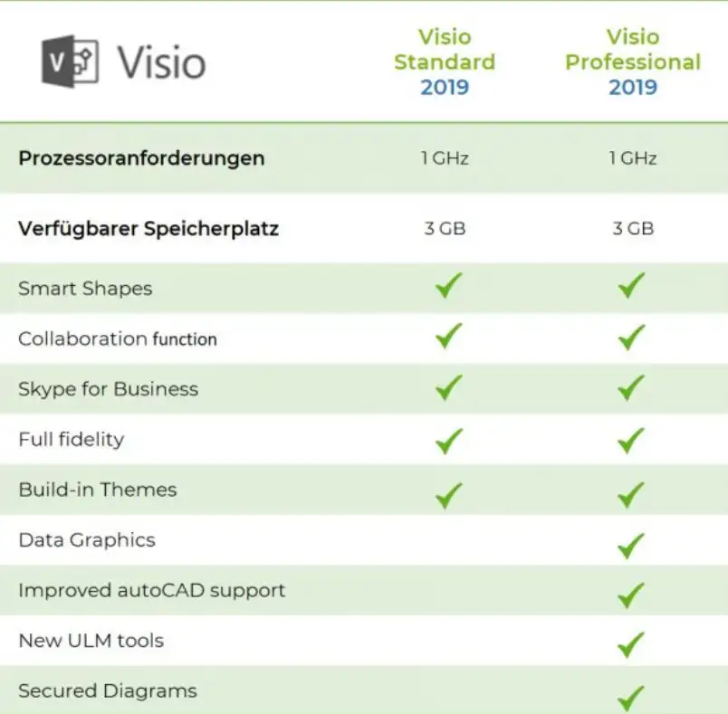Click the Visio logo icon
This screenshot has width=728, height=714.
pyautogui.click(x=70, y=62)
